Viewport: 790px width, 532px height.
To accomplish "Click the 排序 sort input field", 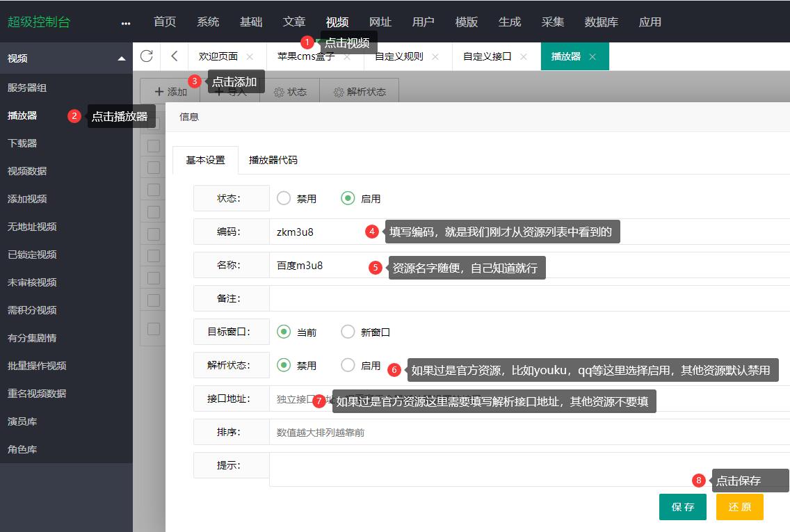I will [x=417, y=432].
